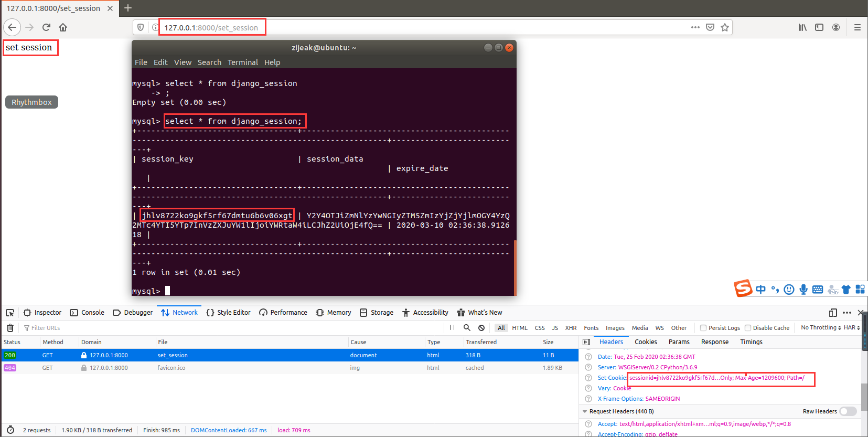Open the terminal Search menu
This screenshot has height=437, width=868.
tap(209, 62)
